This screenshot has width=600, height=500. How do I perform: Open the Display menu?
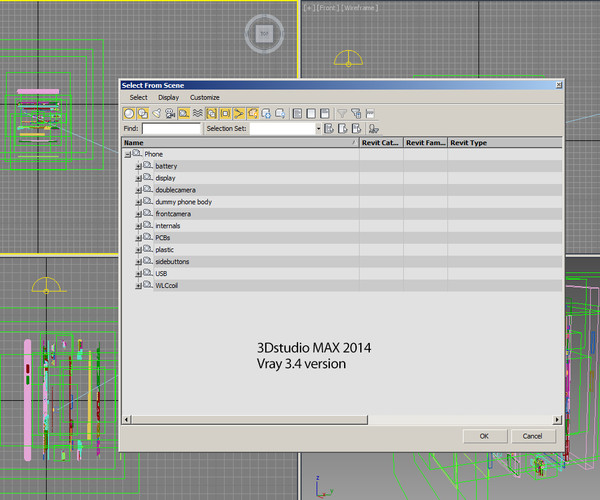[168, 97]
